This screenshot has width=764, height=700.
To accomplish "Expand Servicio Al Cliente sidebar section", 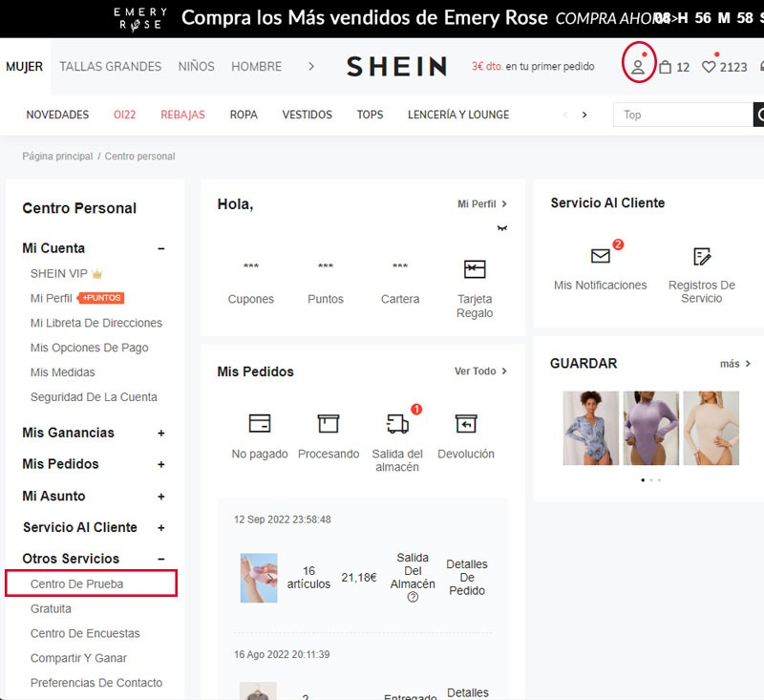I will (x=161, y=527).
